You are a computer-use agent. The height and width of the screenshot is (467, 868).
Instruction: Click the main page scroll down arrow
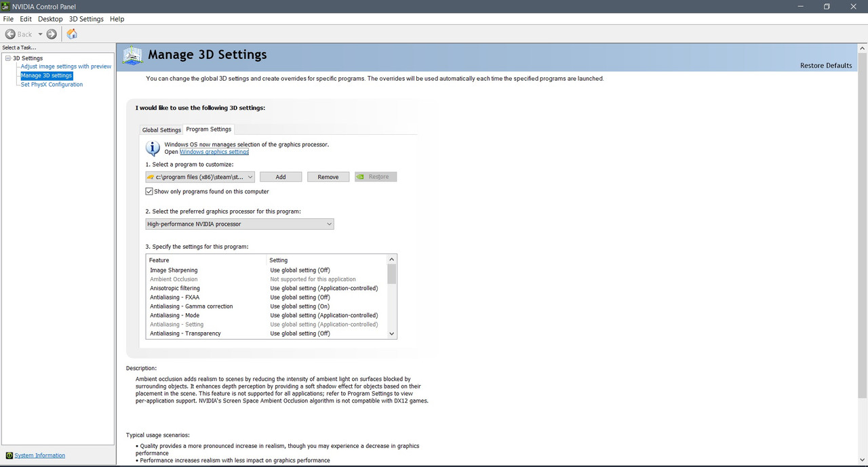[x=863, y=460]
